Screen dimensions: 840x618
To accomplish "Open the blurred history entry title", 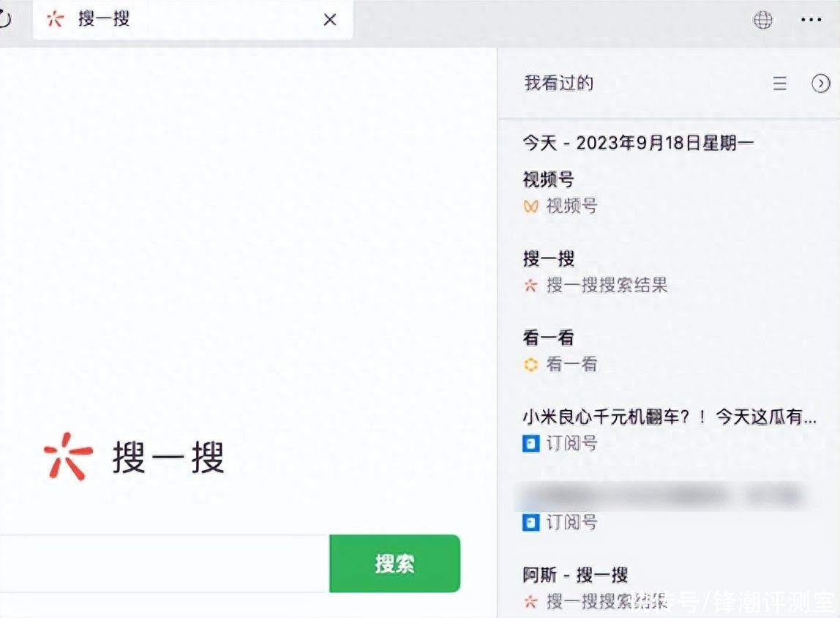I will [660, 496].
